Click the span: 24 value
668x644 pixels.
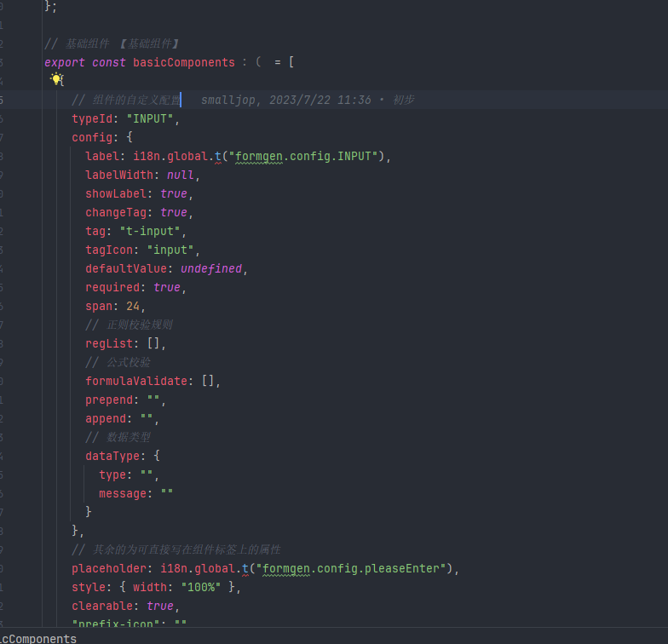[133, 306]
